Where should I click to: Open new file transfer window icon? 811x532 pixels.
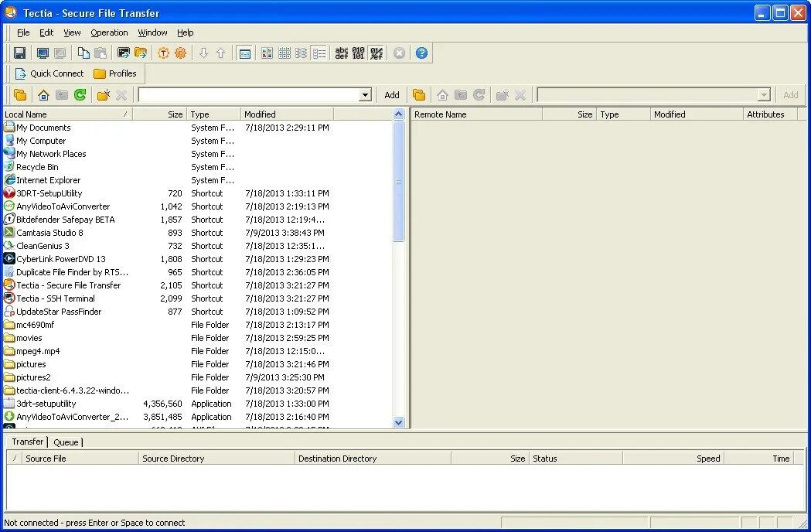pyautogui.click(x=141, y=53)
